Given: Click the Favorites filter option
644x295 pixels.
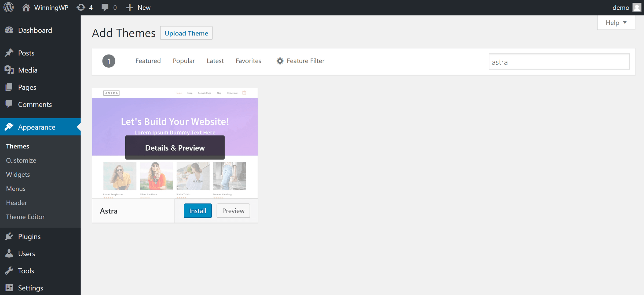Looking at the screenshot, I should pos(248,61).
